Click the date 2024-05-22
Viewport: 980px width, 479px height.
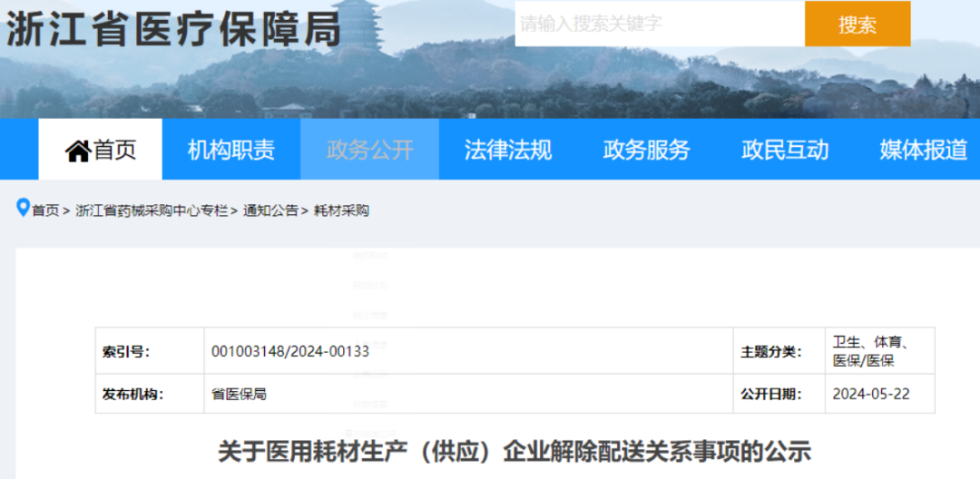(871, 394)
